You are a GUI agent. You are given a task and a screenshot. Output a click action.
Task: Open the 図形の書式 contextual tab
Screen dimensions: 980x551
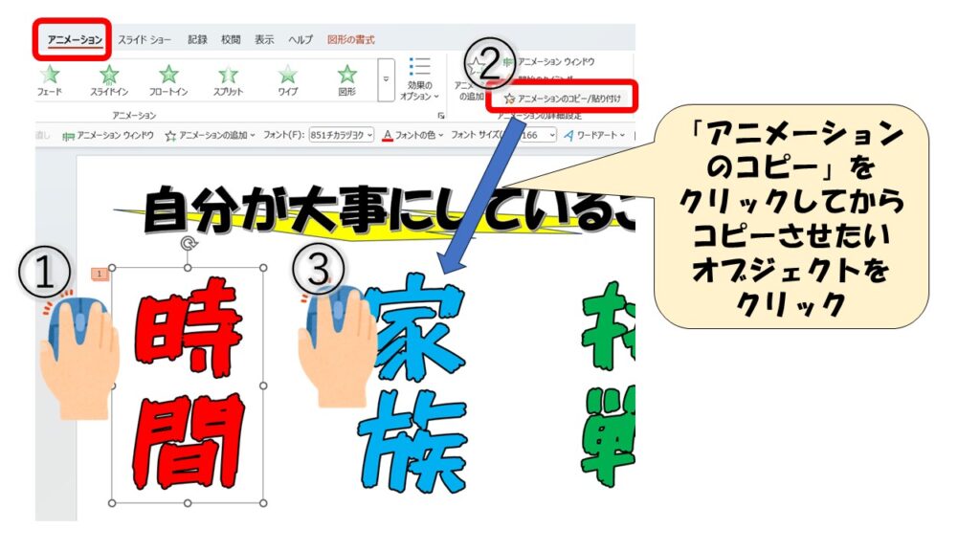pos(351,39)
